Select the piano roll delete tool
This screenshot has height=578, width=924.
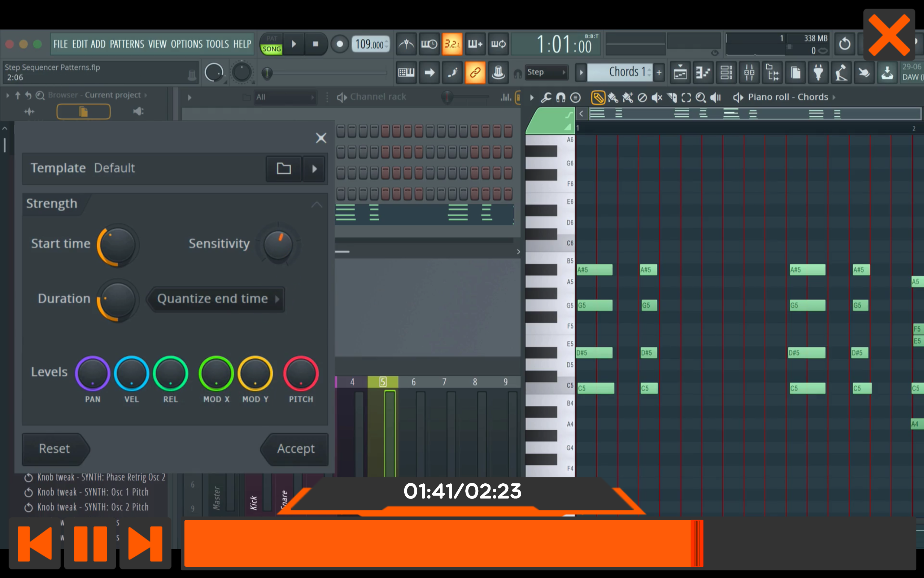(642, 98)
